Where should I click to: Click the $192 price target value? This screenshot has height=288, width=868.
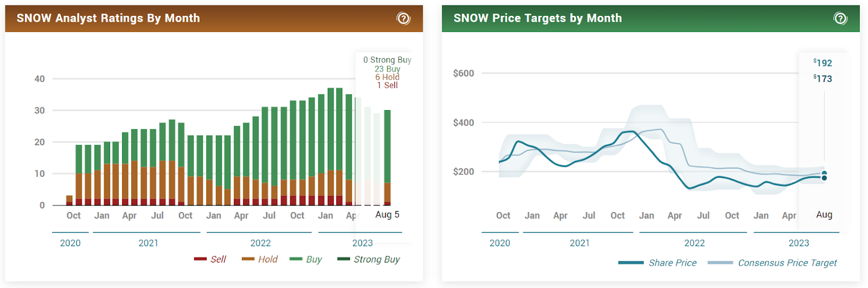[x=822, y=63]
